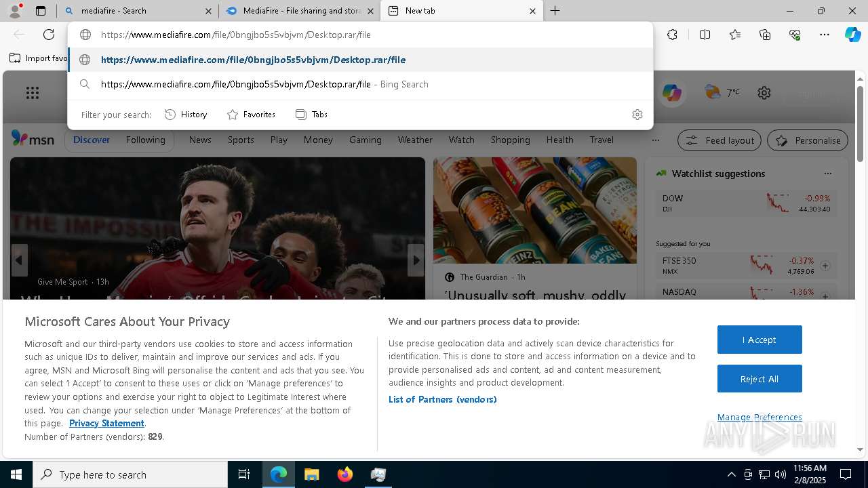Screen dimensions: 868x488
Task: Open more MSN categories ellipsis
Action: (x=655, y=140)
